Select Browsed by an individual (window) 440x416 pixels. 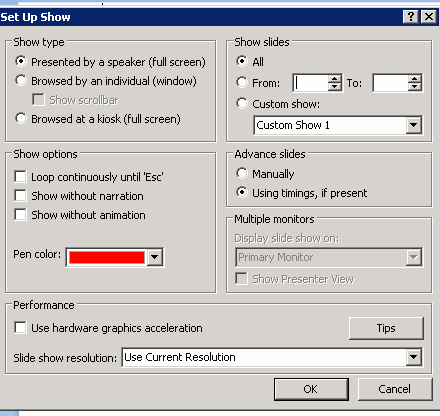pyautogui.click(x=21, y=80)
